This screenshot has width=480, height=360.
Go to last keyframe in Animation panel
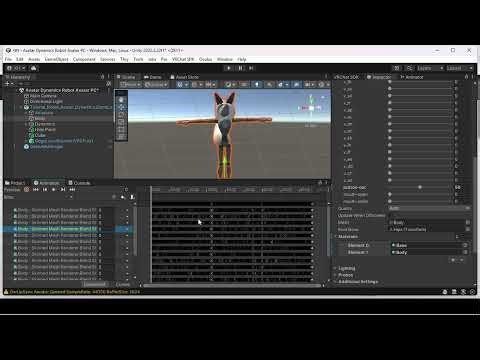[72, 189]
